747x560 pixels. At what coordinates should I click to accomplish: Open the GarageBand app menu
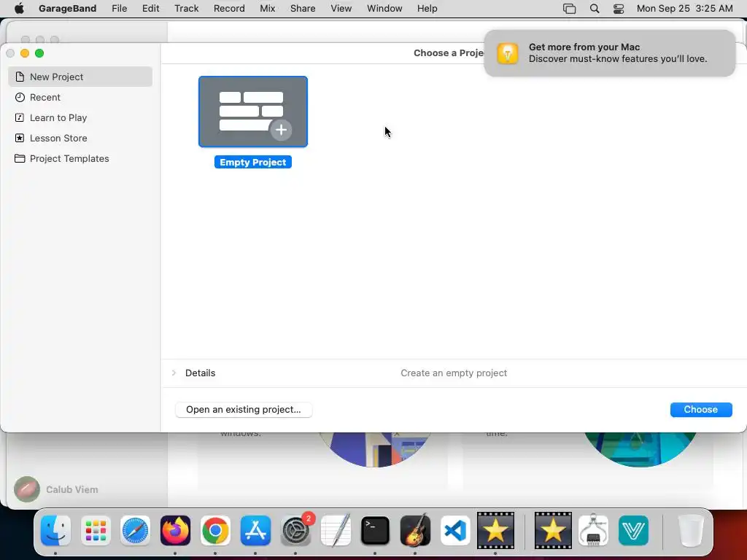[x=67, y=8]
